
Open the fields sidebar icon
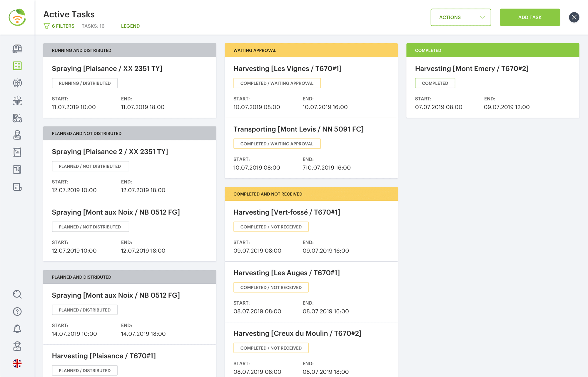tap(17, 100)
